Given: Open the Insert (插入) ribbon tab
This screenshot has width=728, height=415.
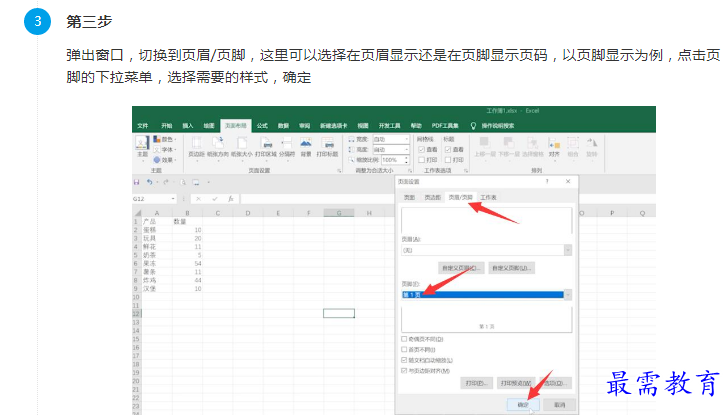Looking at the screenshot, I should click(188, 126).
